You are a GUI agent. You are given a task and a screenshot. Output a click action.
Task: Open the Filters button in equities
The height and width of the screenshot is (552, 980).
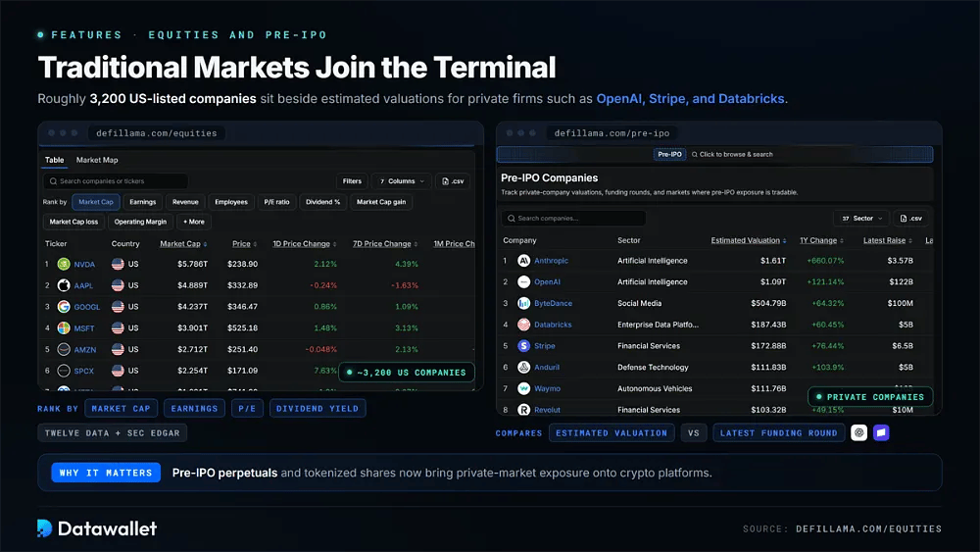(352, 181)
